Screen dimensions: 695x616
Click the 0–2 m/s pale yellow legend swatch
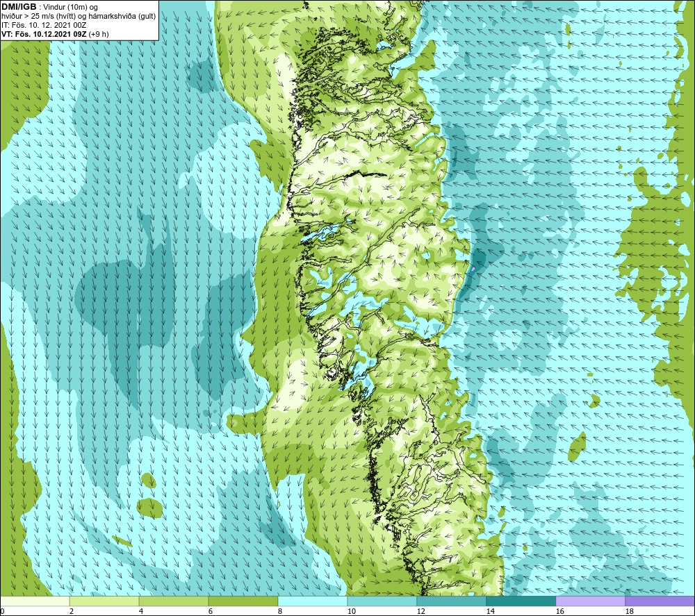(x=35, y=601)
